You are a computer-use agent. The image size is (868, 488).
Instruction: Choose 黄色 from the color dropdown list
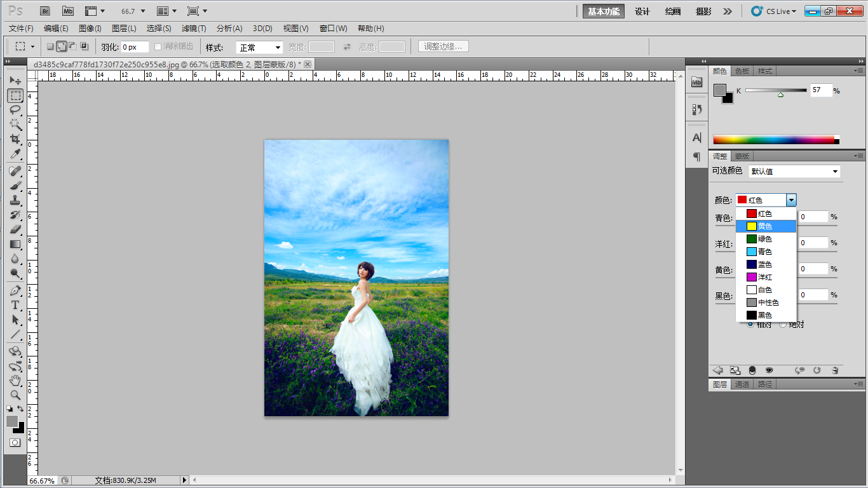765,226
